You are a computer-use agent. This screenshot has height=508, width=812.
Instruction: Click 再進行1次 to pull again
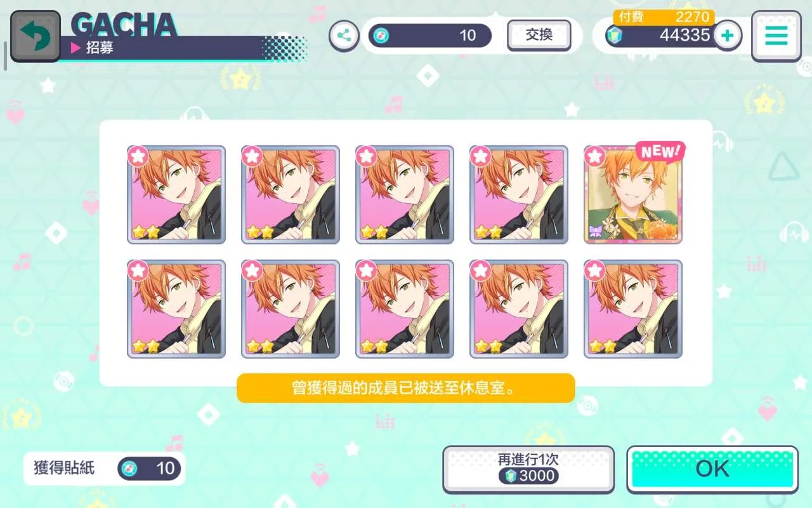coord(528,469)
